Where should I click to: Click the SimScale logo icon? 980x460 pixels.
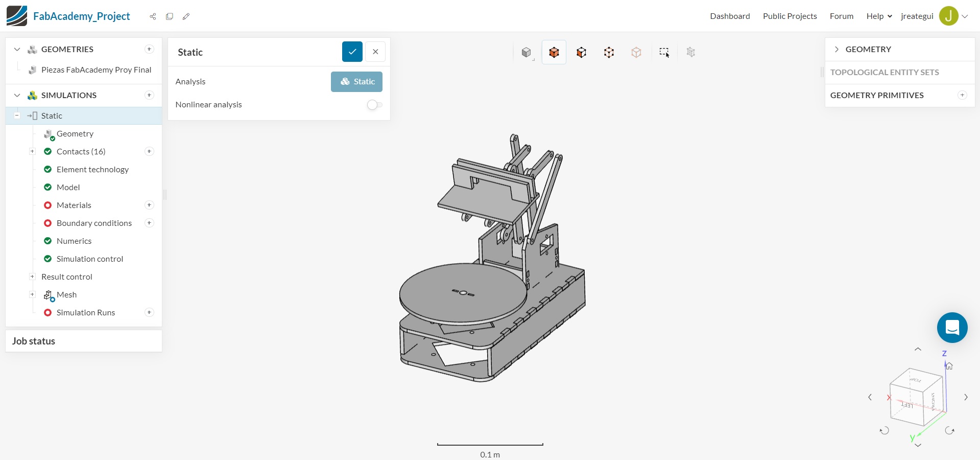pos(17,16)
